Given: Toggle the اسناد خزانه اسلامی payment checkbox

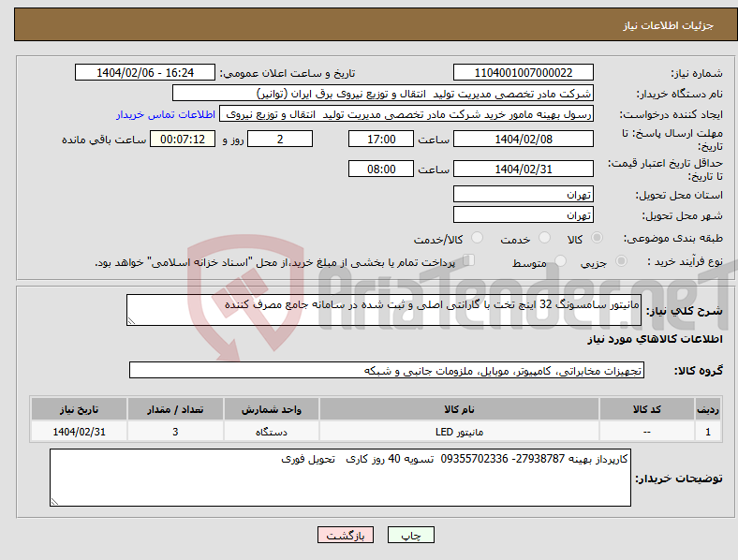Looking at the screenshot, I should [x=468, y=260].
